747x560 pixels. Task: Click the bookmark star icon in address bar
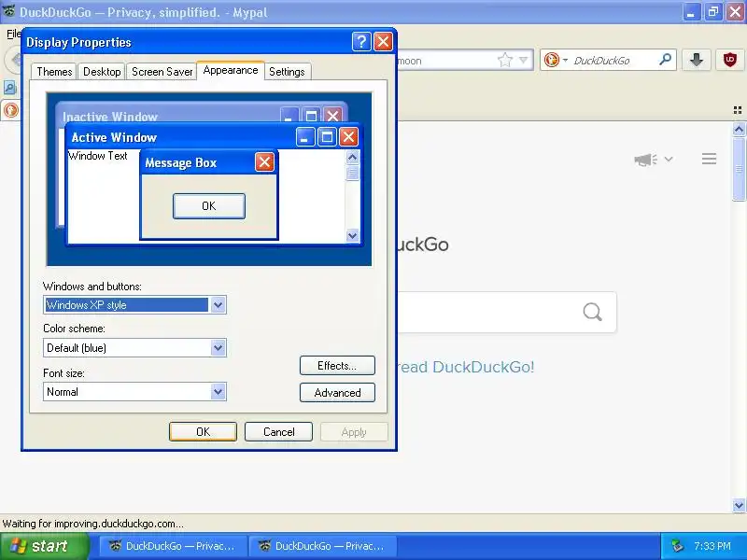[x=505, y=60]
